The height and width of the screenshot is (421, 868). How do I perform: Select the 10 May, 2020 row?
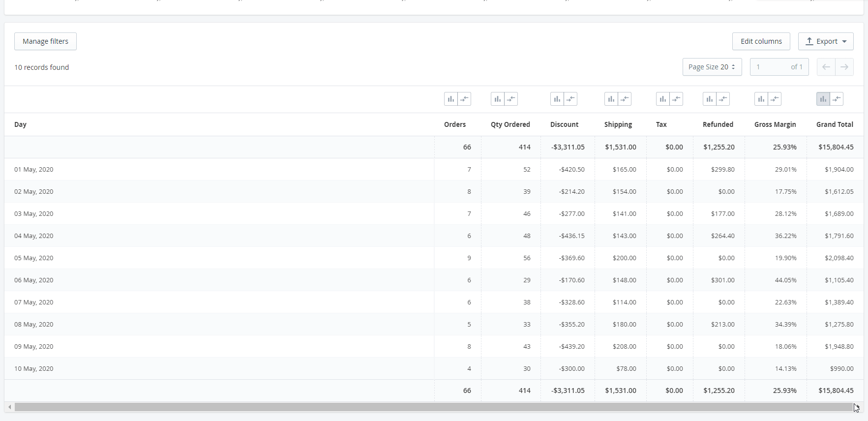point(434,368)
